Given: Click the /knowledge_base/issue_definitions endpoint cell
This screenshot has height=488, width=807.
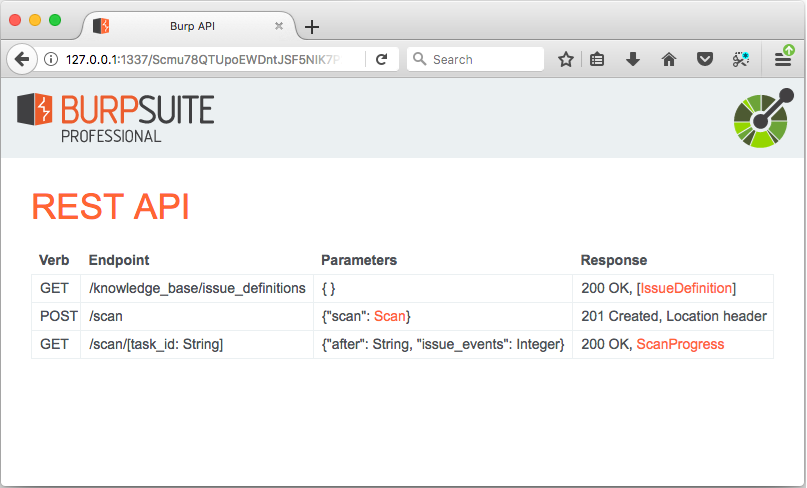Looking at the screenshot, I should click(x=197, y=288).
